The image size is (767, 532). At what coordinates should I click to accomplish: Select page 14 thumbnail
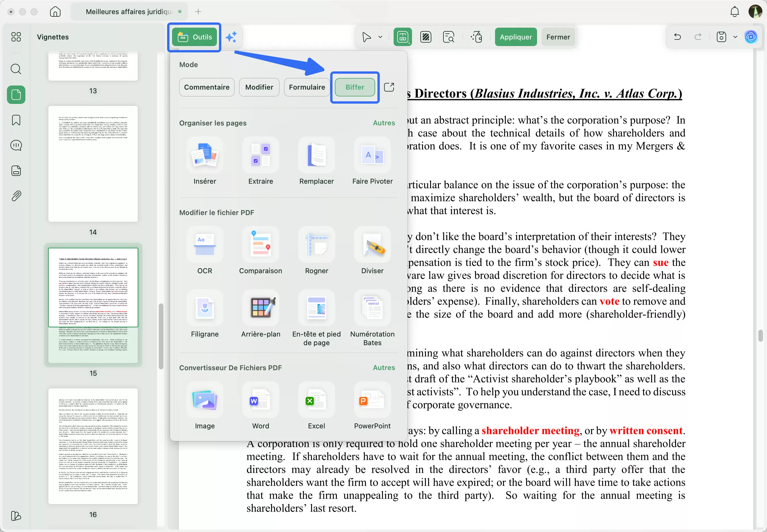(93, 164)
